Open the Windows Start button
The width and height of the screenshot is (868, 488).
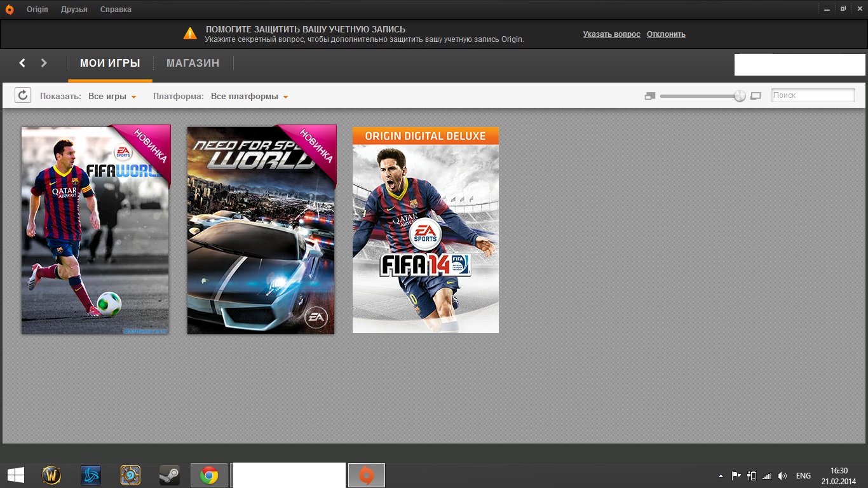[x=16, y=475]
